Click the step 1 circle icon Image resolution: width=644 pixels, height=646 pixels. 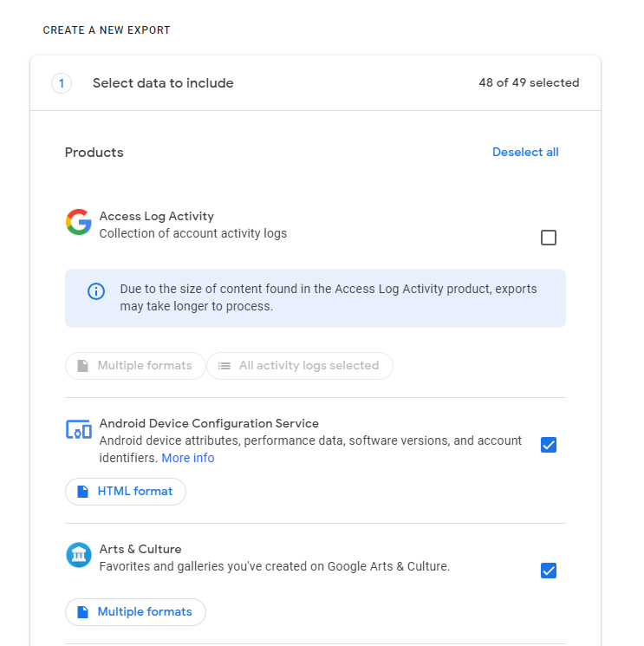click(x=62, y=83)
